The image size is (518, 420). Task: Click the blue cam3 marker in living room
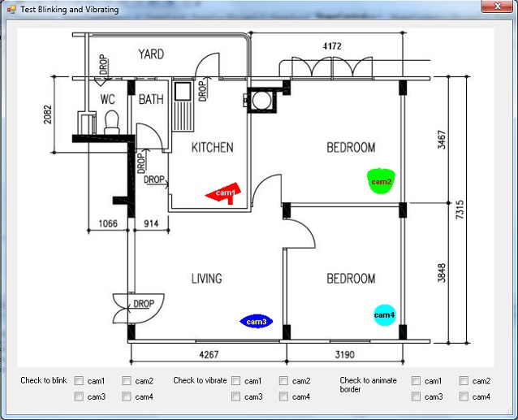click(x=257, y=322)
